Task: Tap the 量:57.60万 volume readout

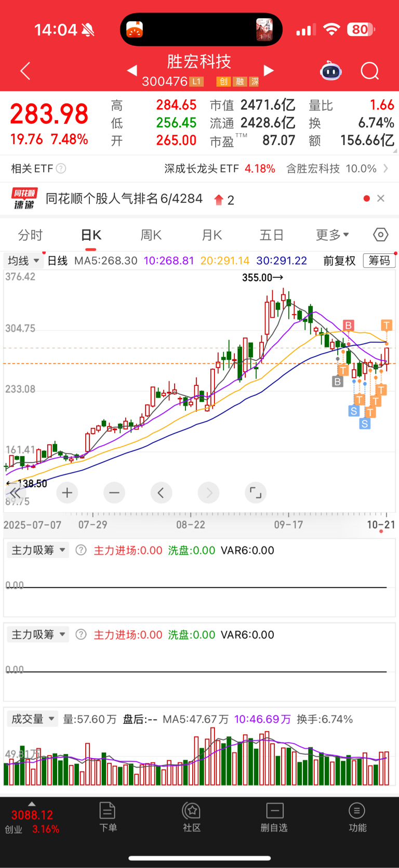Action: (x=89, y=719)
